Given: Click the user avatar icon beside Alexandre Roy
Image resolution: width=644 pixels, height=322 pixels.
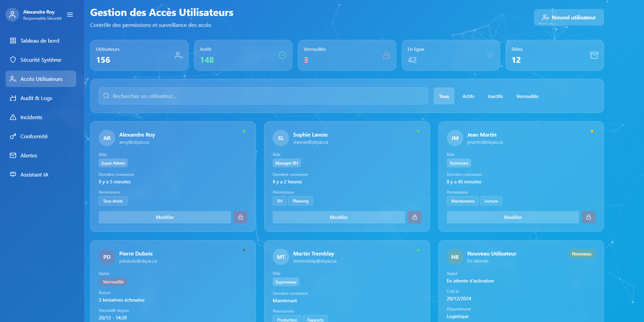Looking at the screenshot, I should click(12, 15).
